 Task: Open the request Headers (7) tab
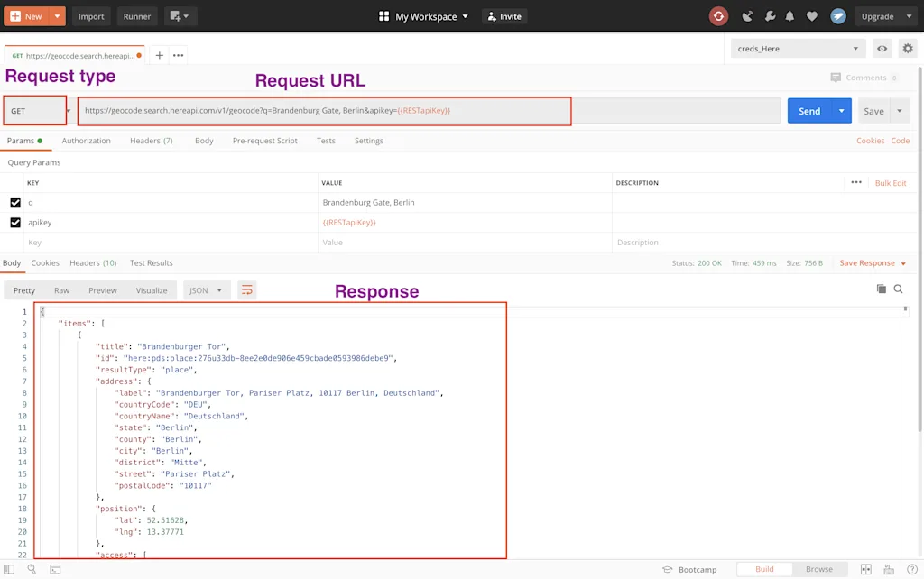coord(152,141)
